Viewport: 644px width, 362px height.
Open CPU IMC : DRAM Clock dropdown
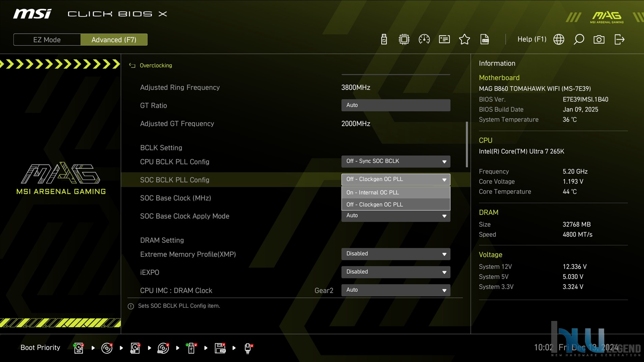[396, 290]
